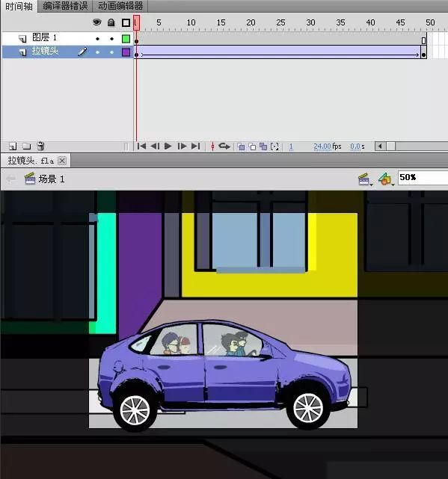Switch to the 动画编辑器 tab
The image size is (448, 479).
tap(120, 6)
